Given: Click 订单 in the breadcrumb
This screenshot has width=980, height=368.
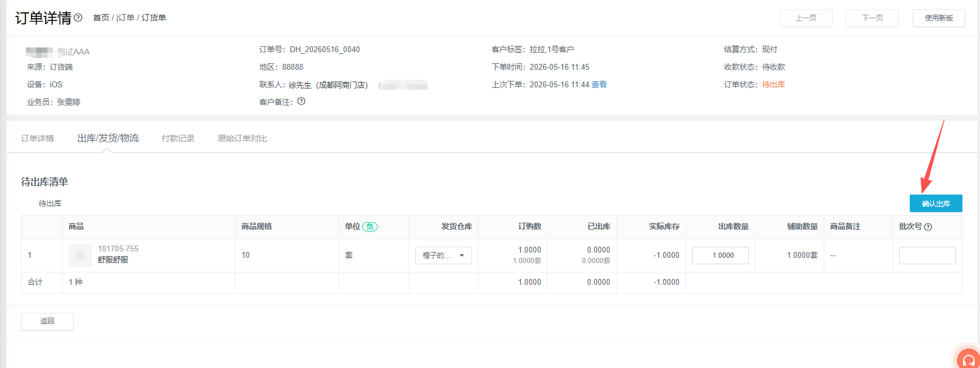Looking at the screenshot, I should (x=126, y=18).
